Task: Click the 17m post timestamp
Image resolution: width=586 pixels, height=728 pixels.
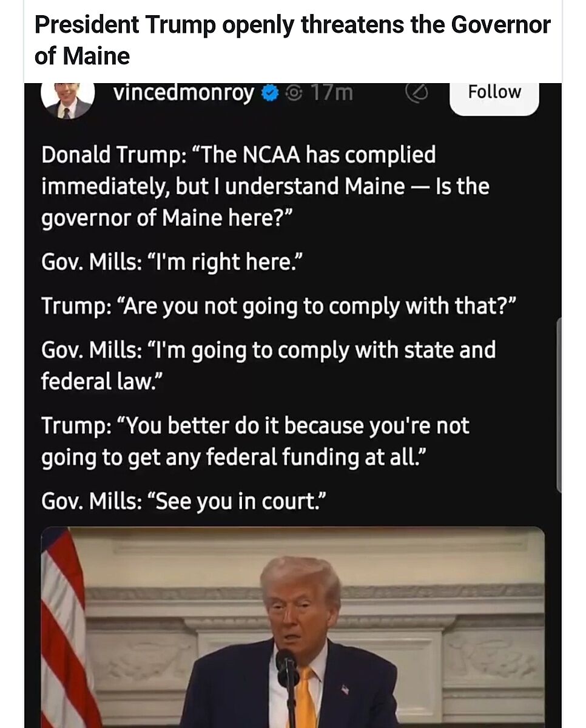Action: [x=331, y=93]
